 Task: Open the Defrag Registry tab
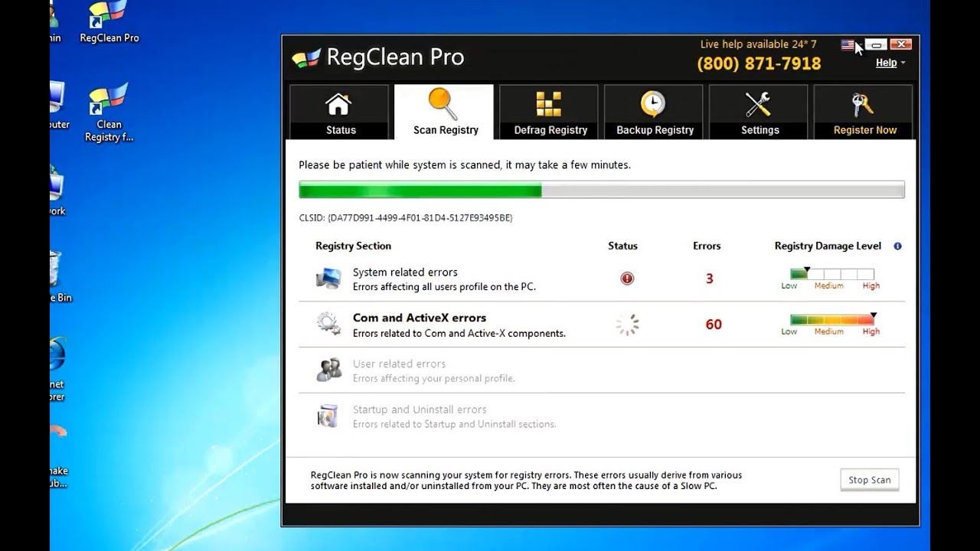(x=549, y=112)
